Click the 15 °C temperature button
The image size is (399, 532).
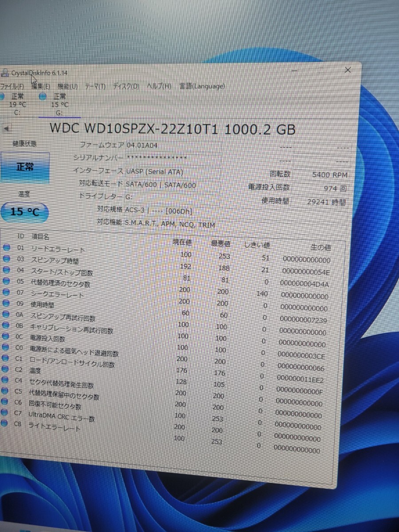25,211
